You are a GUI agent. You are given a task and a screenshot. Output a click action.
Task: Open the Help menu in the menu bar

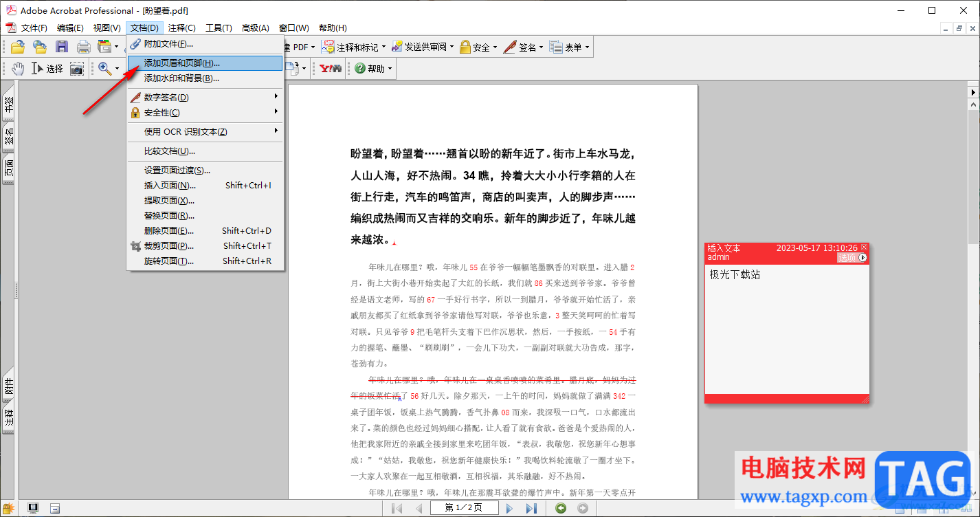(333, 28)
